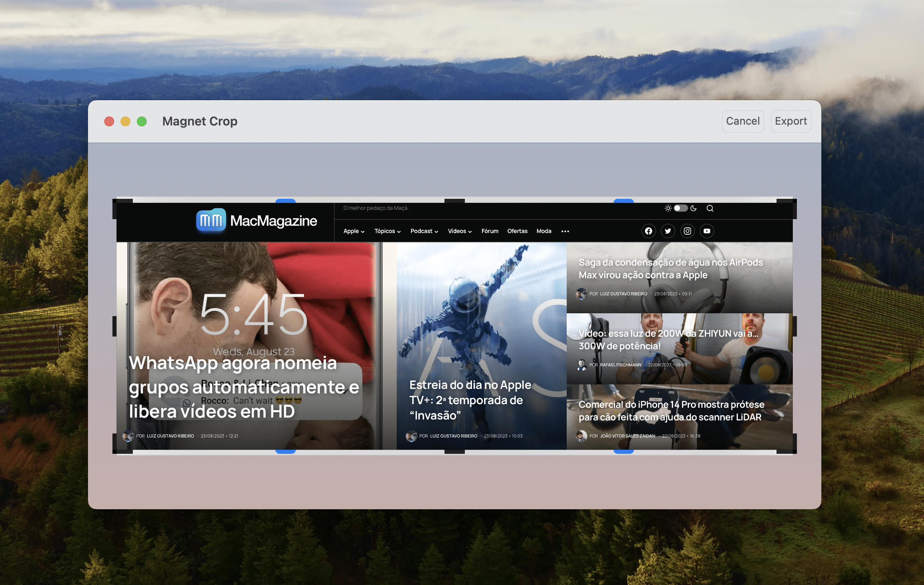
Task: Expand the Apple menu dropdown
Action: [x=354, y=231]
